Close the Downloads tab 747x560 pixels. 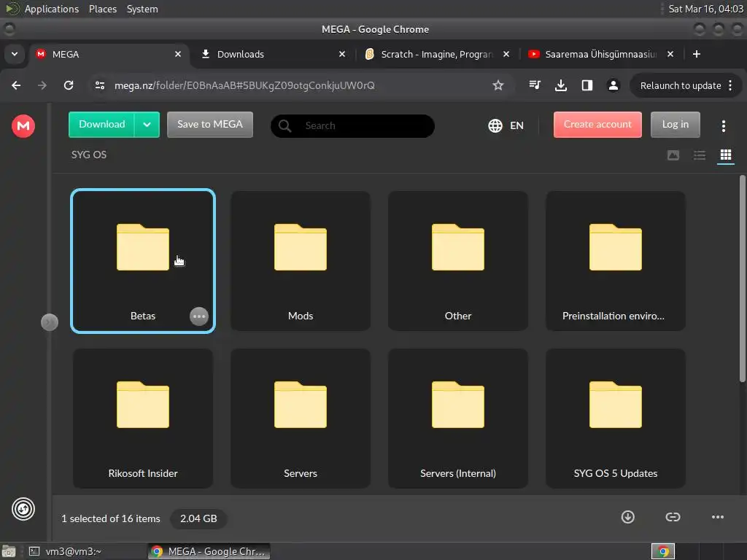[342, 54]
